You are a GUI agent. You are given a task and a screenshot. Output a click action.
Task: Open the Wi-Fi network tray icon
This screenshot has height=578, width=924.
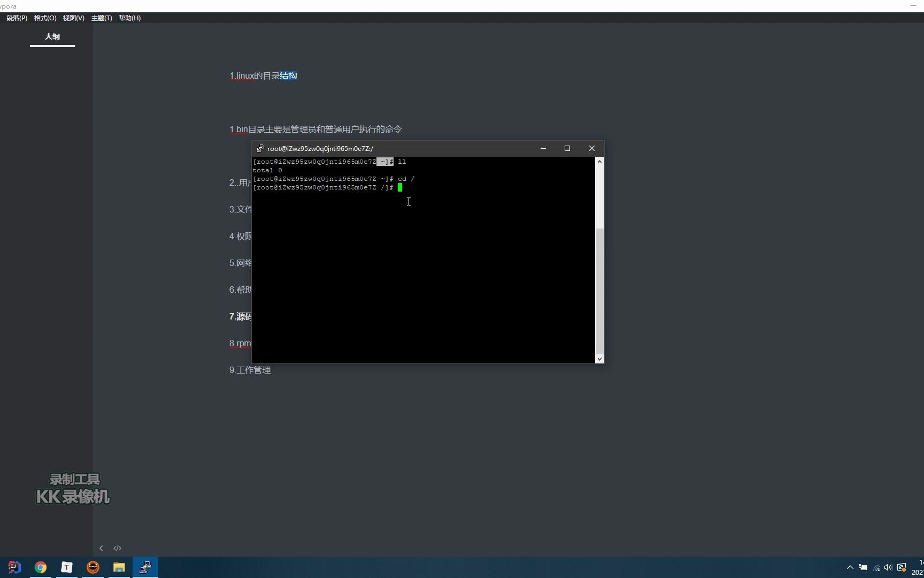pos(876,567)
